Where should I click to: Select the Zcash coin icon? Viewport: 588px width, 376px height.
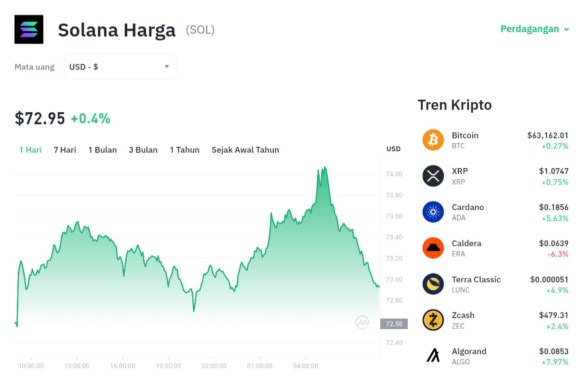coord(433,320)
